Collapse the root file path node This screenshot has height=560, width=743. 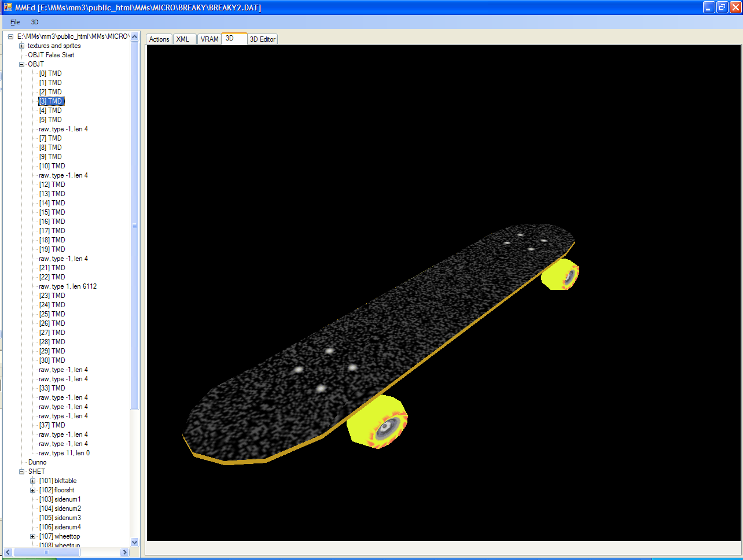tap(10, 36)
